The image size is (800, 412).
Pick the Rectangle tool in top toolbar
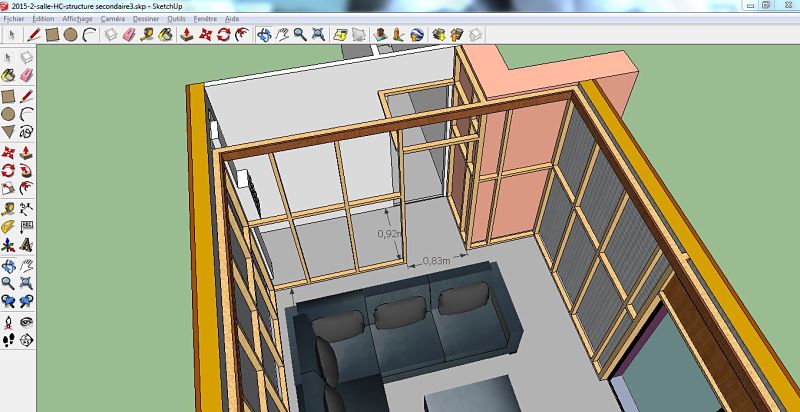pos(53,34)
